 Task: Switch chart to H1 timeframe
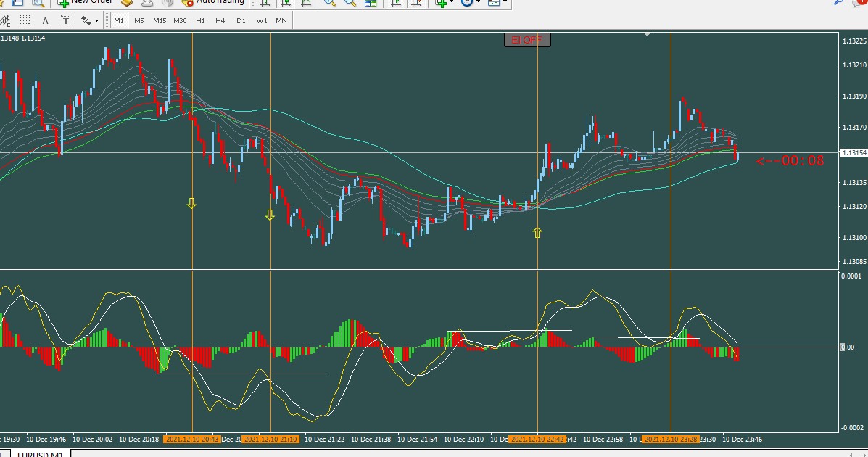pyautogui.click(x=200, y=20)
